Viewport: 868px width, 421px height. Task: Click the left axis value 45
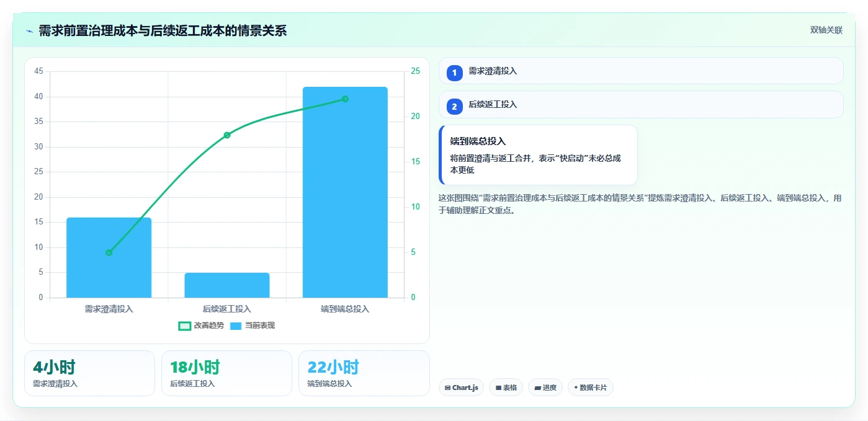(x=38, y=71)
